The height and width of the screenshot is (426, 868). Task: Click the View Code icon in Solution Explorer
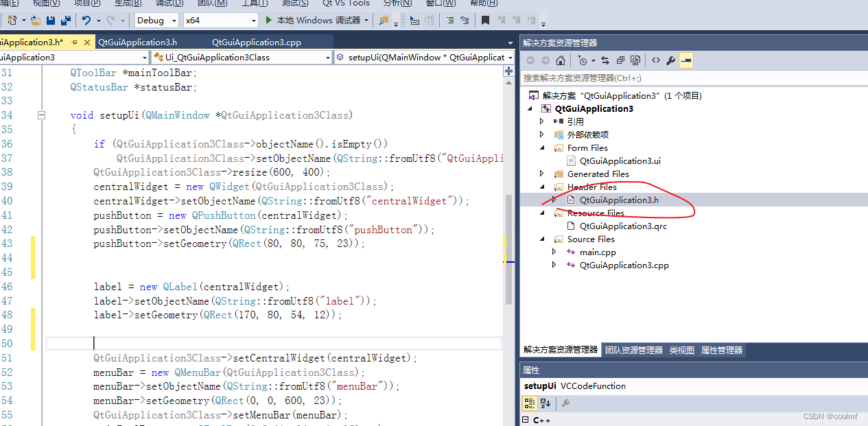pos(656,60)
